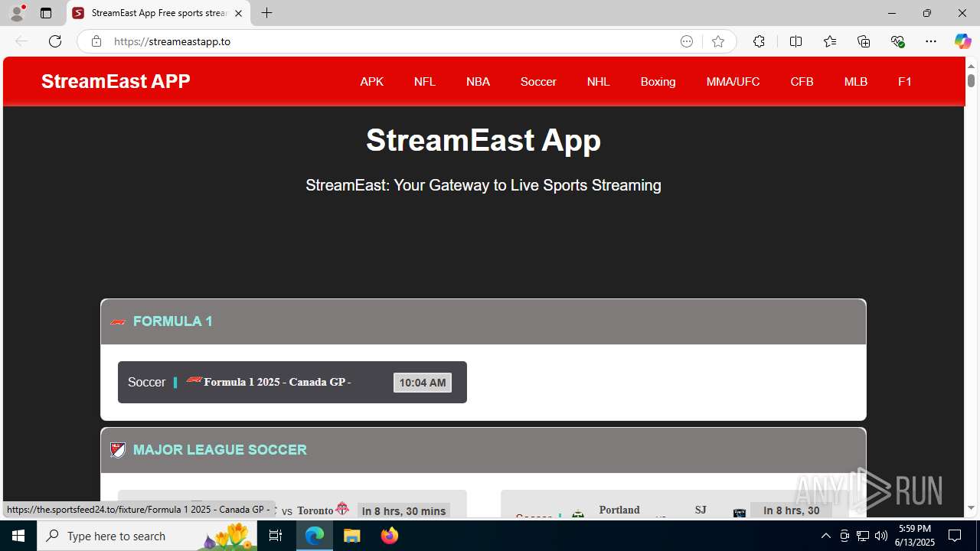Open Firefox from taskbar
The width and height of the screenshot is (980, 551).
click(x=389, y=536)
